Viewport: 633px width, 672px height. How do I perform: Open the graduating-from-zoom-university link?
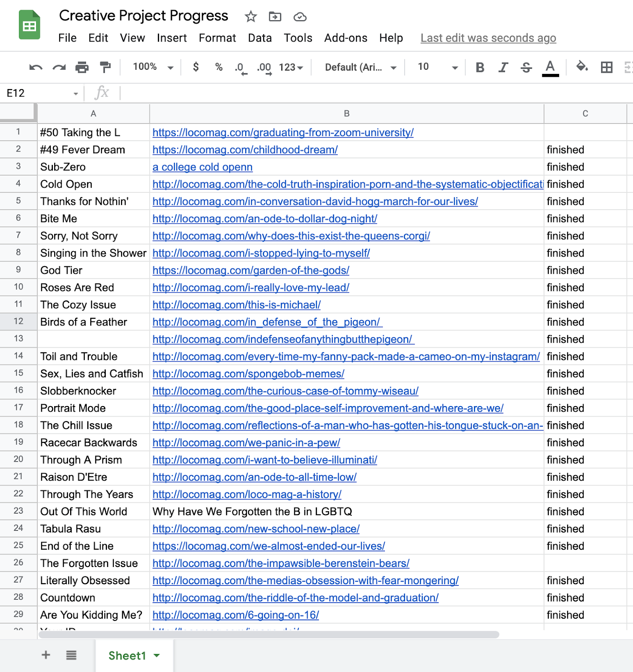283,133
